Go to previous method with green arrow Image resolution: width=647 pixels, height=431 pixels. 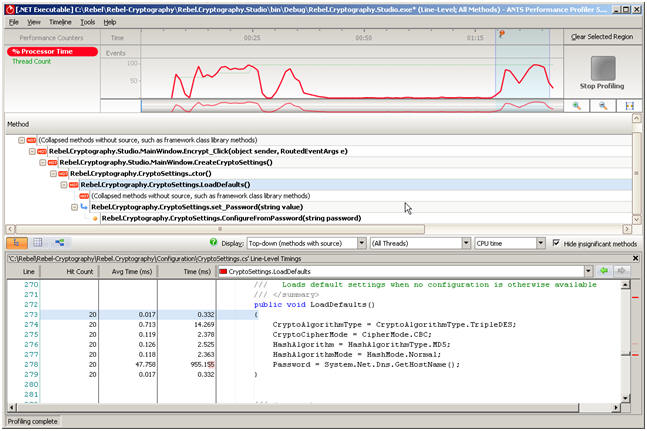pos(604,271)
